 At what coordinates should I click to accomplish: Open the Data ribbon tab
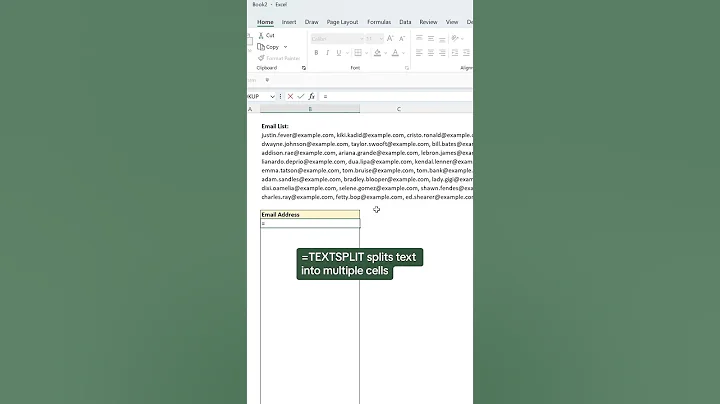405,22
